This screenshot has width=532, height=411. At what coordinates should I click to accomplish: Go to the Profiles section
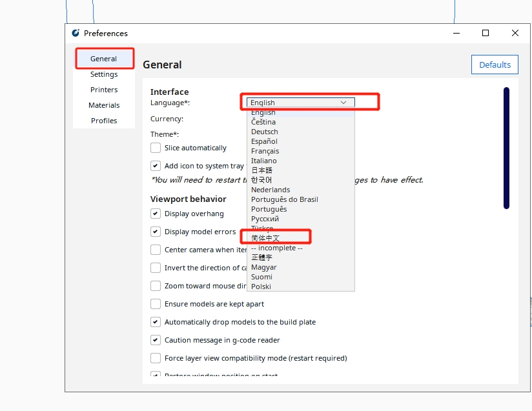click(104, 121)
